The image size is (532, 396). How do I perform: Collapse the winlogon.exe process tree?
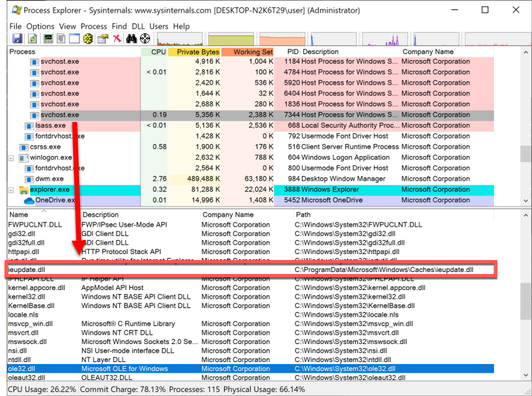coord(11,158)
